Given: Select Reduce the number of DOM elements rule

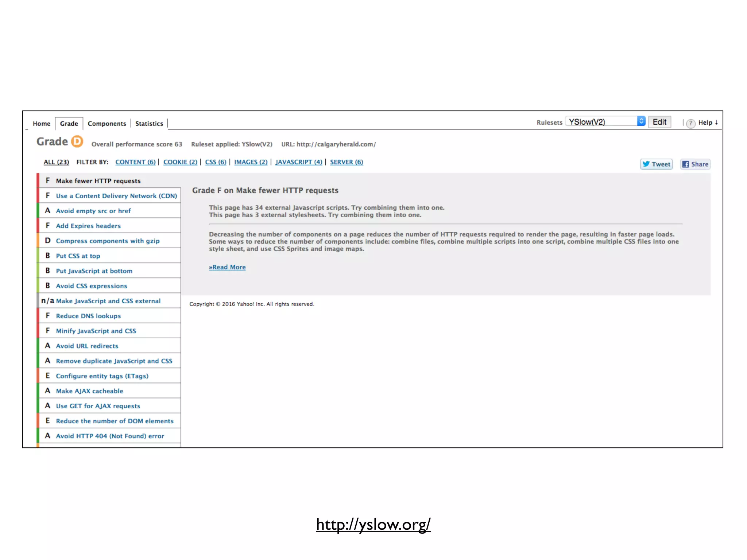Looking at the screenshot, I should 109,421.
